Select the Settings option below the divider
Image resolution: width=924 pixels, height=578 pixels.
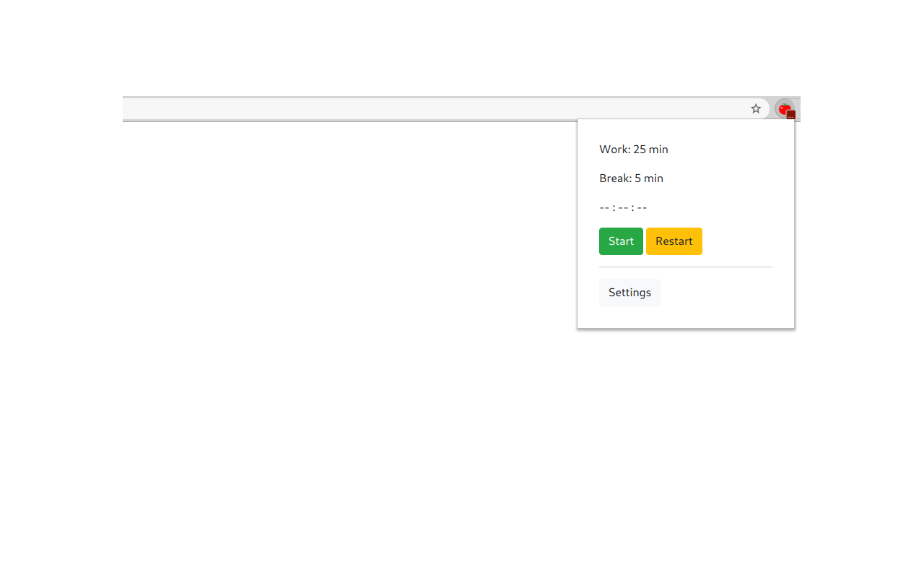(629, 292)
